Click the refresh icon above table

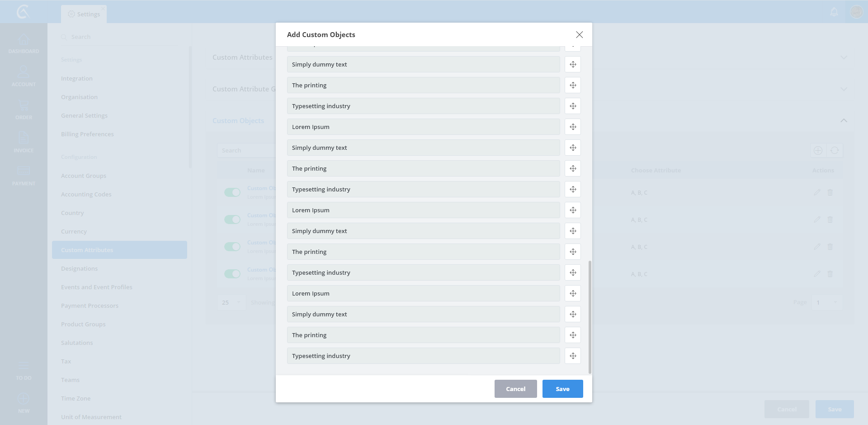pos(835,151)
